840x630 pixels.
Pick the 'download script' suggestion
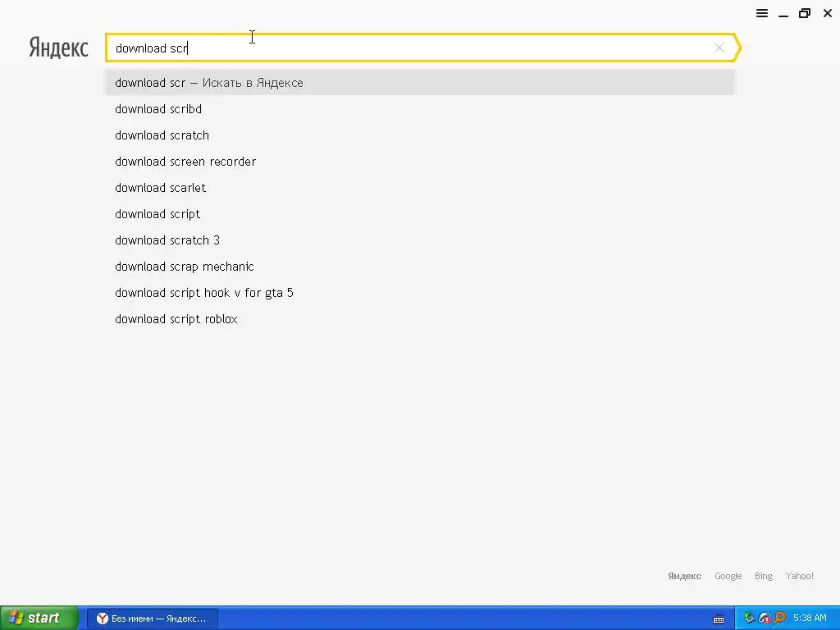point(420,214)
